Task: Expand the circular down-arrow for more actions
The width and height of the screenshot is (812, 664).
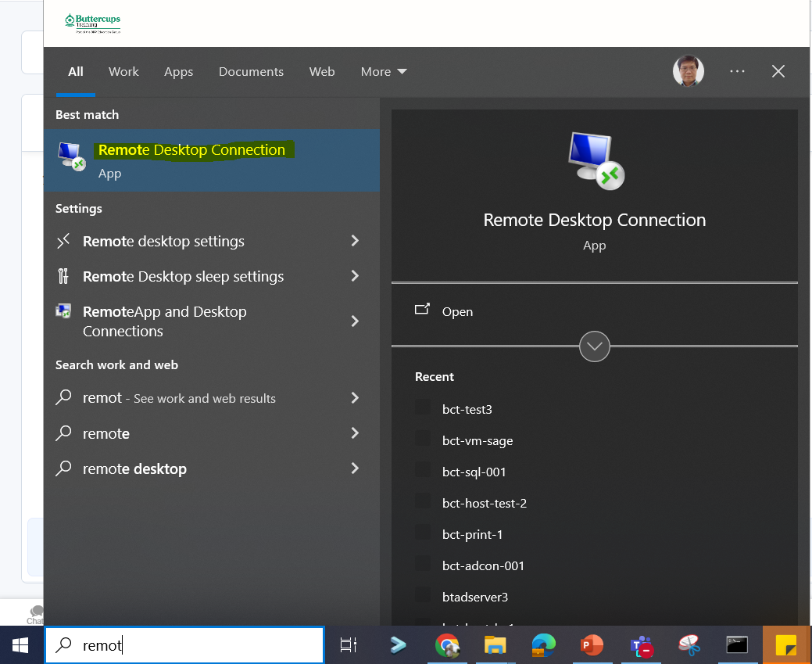Action: click(594, 346)
